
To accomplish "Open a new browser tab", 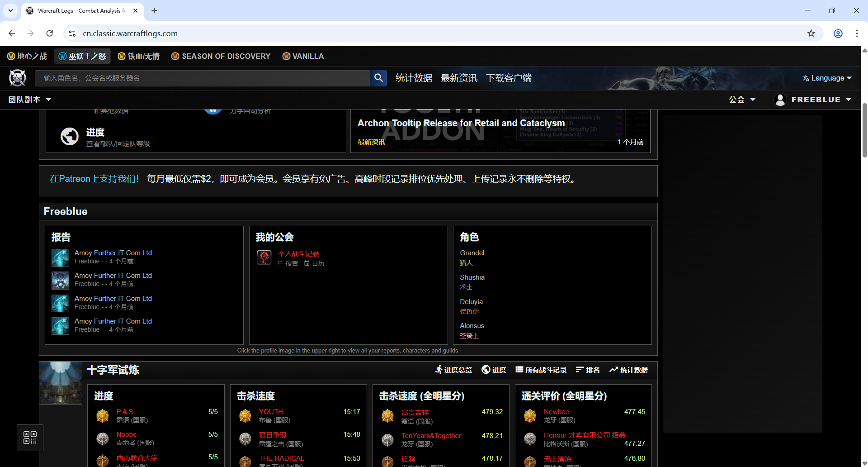I will point(154,10).
